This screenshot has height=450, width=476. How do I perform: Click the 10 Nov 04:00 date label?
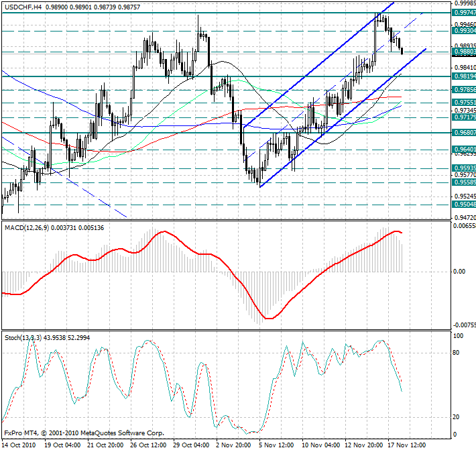click(318, 445)
